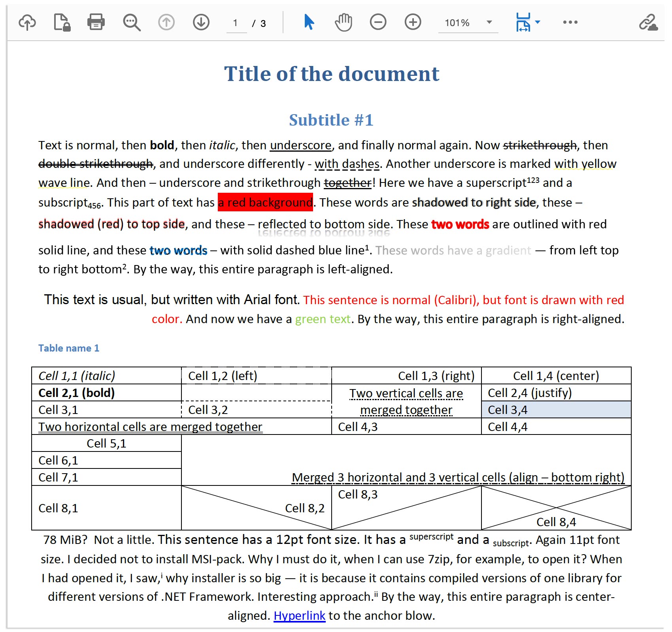Zoom into the document
This screenshot has height=632, width=672.
point(412,23)
